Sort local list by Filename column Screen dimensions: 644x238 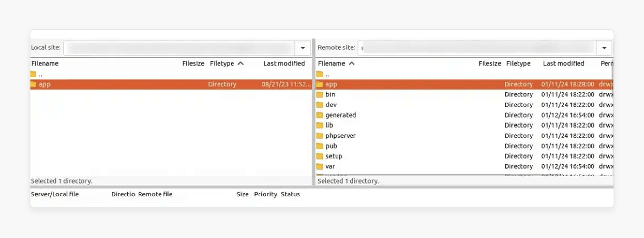45,64
